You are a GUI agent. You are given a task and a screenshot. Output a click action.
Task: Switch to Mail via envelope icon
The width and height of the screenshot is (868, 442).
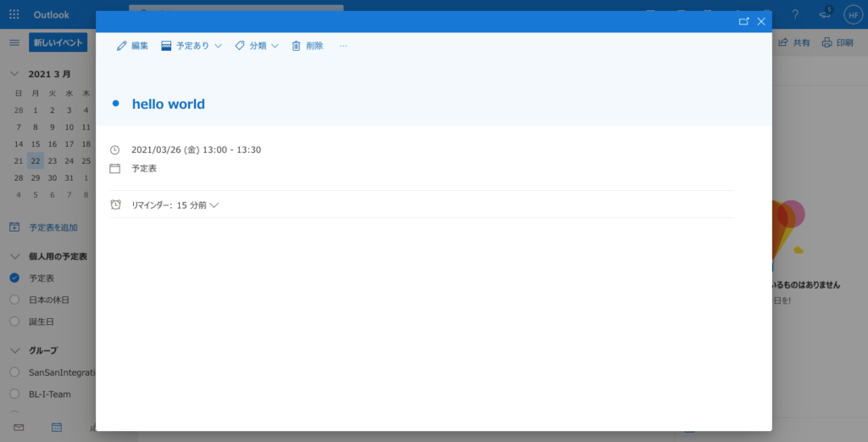[x=19, y=428]
